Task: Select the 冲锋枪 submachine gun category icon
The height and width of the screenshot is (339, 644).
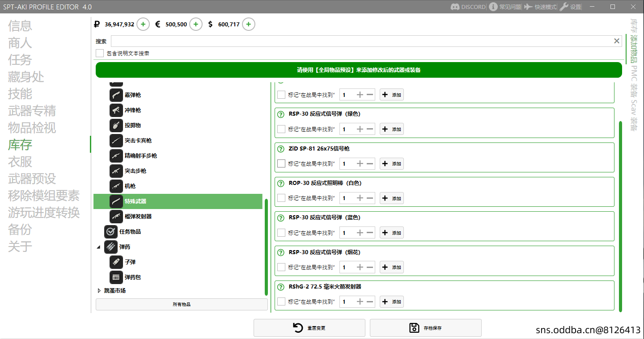Action: click(116, 110)
